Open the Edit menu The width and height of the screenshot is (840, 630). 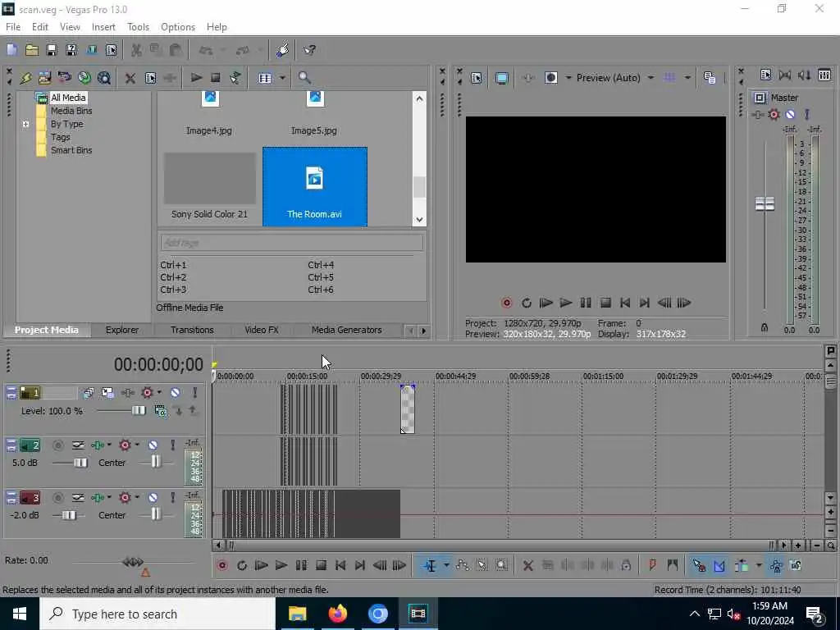39,27
